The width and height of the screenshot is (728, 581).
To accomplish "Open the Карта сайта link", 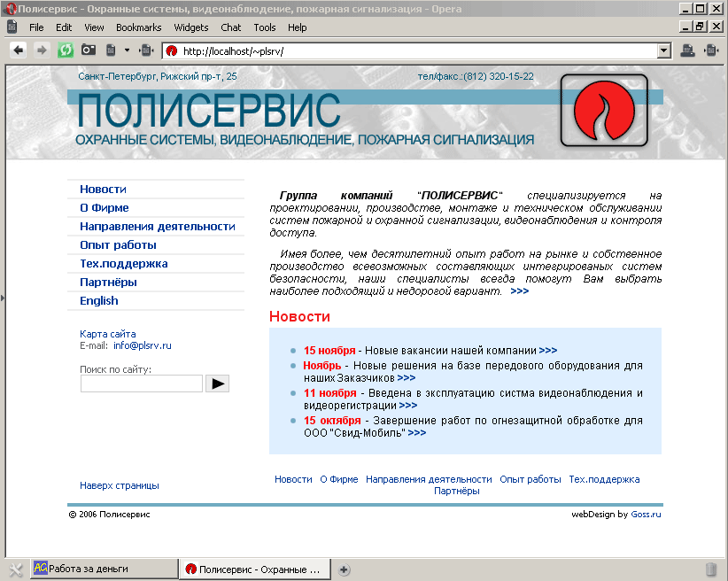I will pyautogui.click(x=108, y=334).
